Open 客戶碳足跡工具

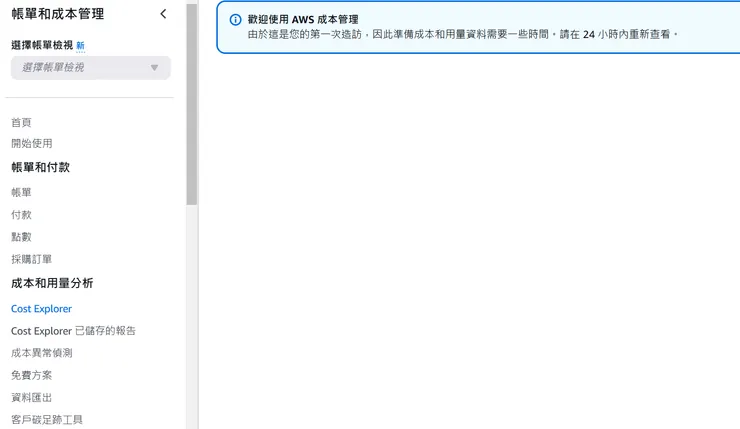[x=47, y=420]
